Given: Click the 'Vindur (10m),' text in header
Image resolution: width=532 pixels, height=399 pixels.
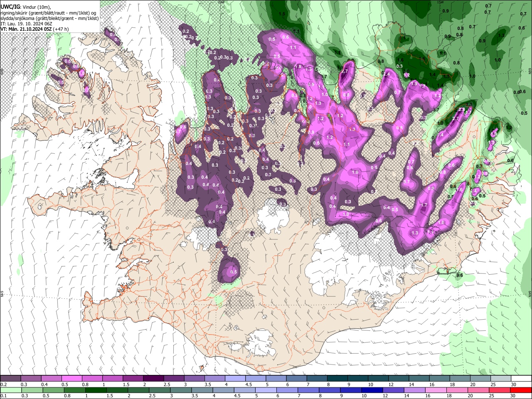Looking at the screenshot, I should click(37, 7).
